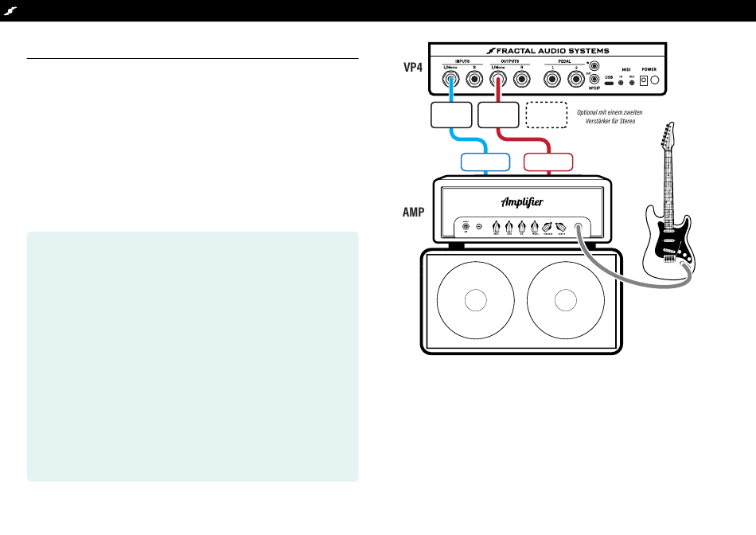Click the round POWER button on the VP4

coord(655,80)
